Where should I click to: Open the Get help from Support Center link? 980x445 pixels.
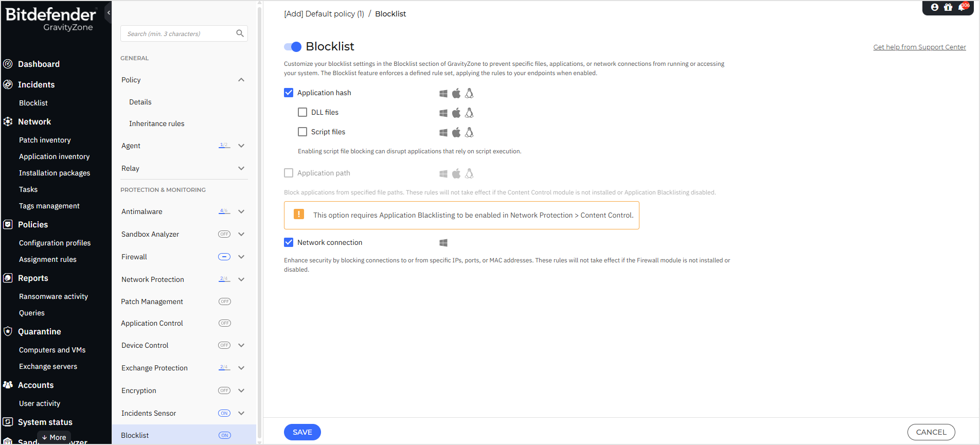(x=919, y=47)
